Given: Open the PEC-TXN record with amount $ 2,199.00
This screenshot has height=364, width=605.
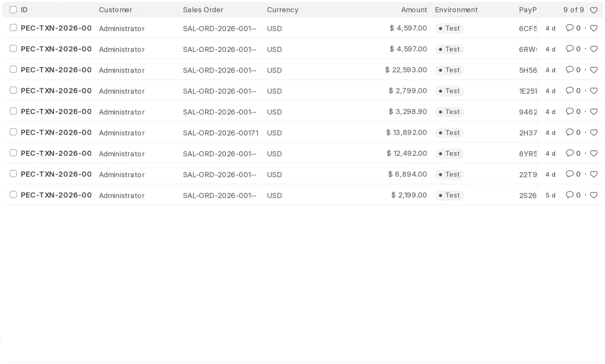Looking at the screenshot, I should [56, 195].
